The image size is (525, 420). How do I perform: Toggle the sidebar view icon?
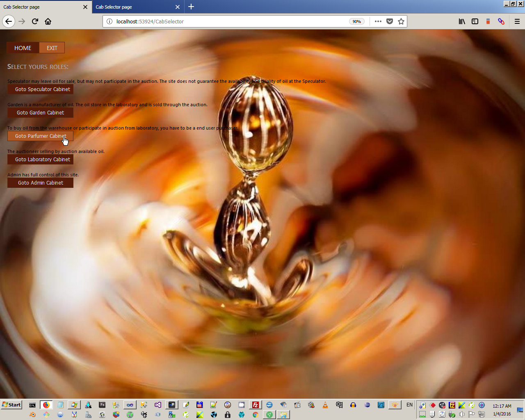[x=475, y=21]
